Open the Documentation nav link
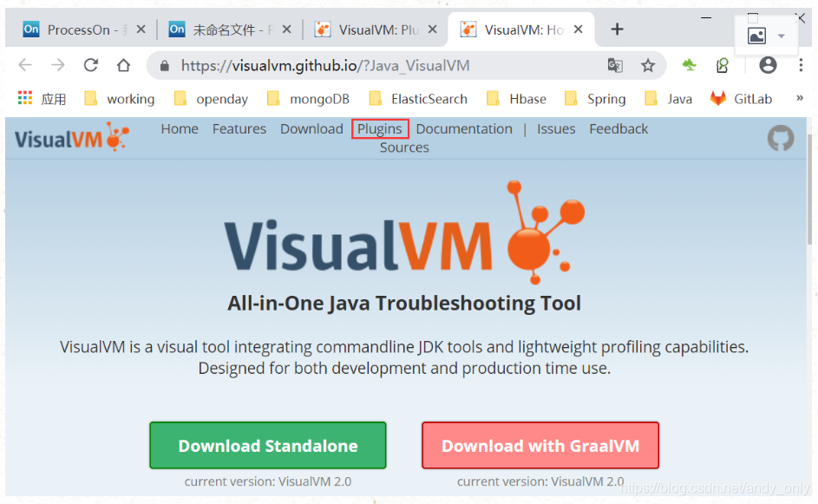818x504 pixels. pyautogui.click(x=464, y=129)
